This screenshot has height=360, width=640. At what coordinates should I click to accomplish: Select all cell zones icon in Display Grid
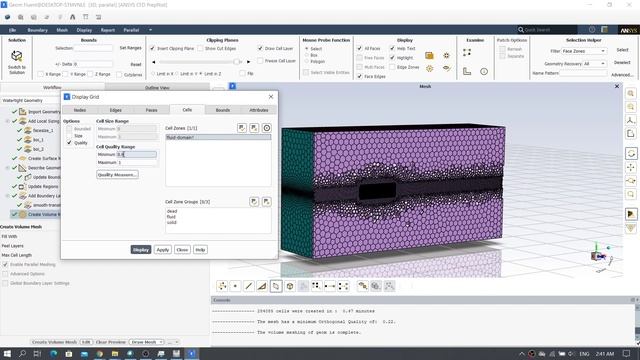(x=242, y=128)
